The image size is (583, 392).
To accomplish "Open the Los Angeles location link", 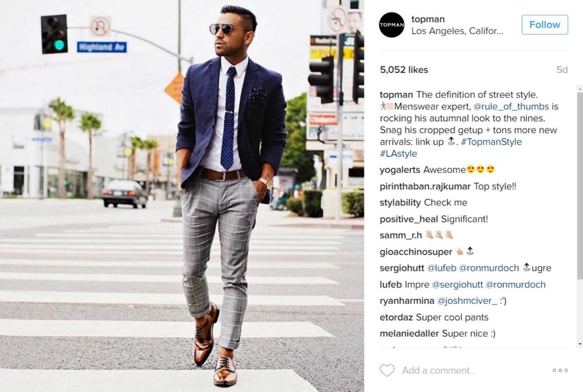I will click(457, 31).
